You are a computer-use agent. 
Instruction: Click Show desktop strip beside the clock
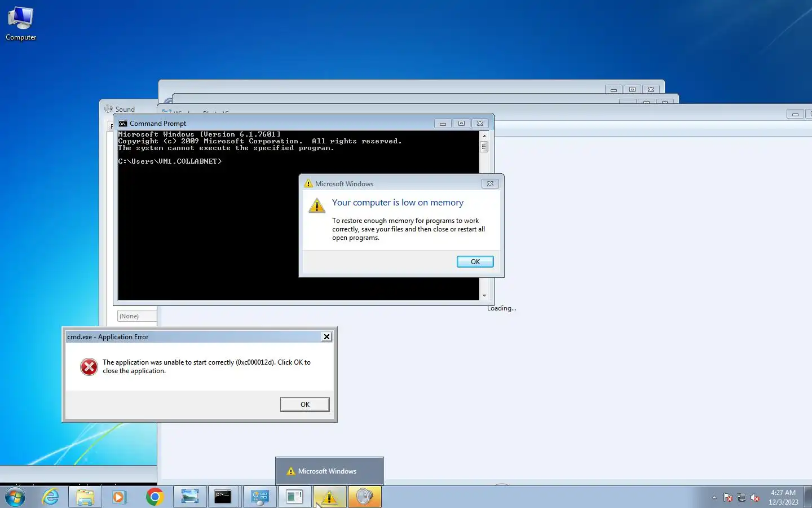[807, 497]
